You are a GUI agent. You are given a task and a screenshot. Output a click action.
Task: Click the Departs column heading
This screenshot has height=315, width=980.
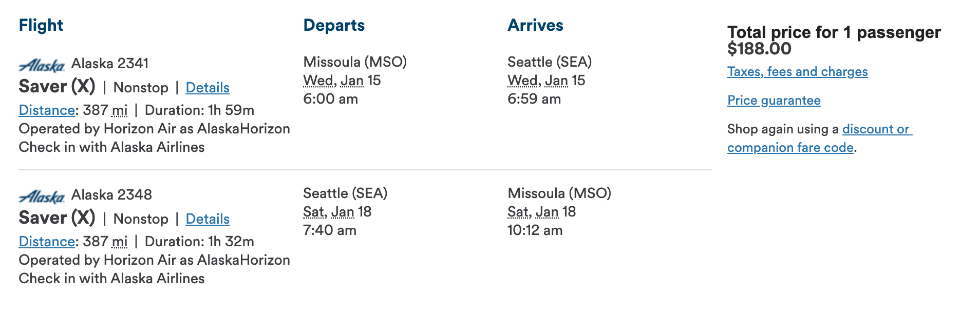tap(334, 25)
